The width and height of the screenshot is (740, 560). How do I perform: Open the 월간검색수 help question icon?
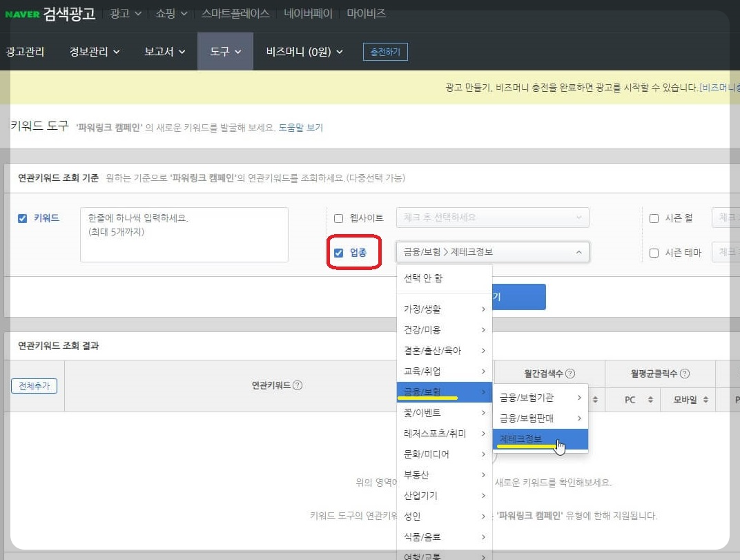570,374
